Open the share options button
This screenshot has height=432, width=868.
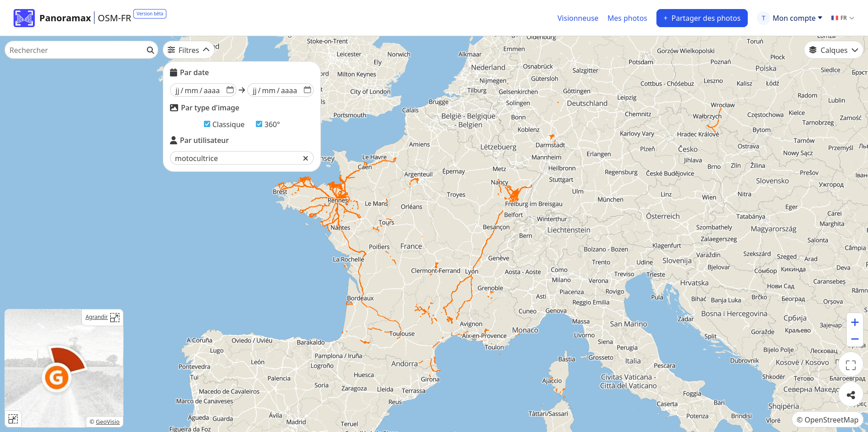coord(851,395)
